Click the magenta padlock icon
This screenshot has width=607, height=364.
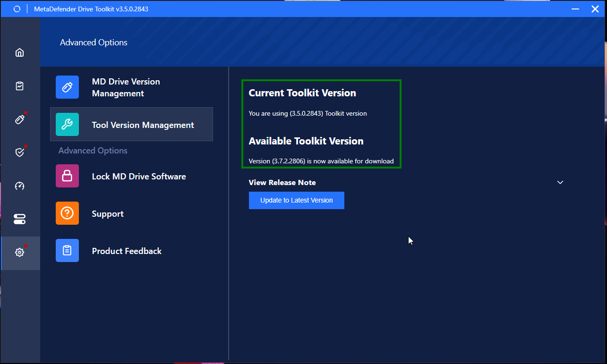pyautogui.click(x=67, y=176)
